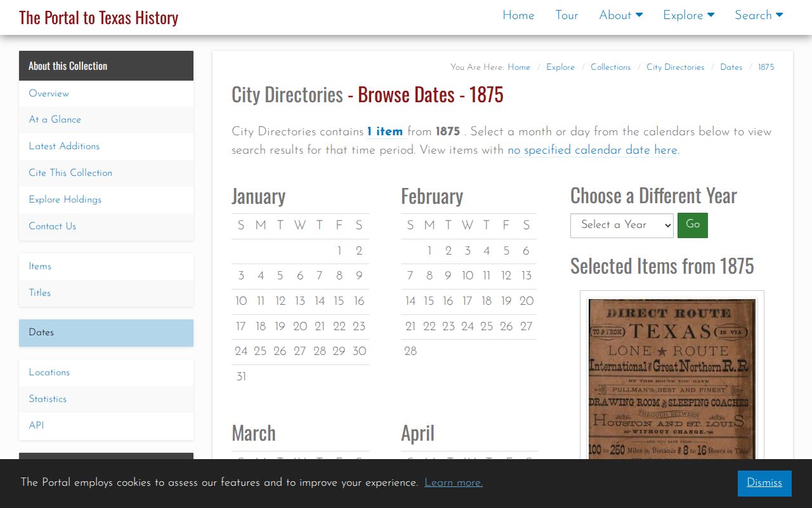The width and height of the screenshot is (812, 508).
Task: Click the 1875 breadcrumb link
Action: (766, 67)
